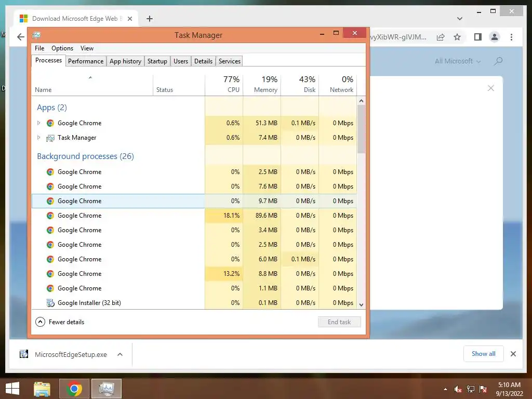The height and width of the screenshot is (399, 532).
Task: Select Chrome process with 1.1 MB memory
Action: coord(194,288)
